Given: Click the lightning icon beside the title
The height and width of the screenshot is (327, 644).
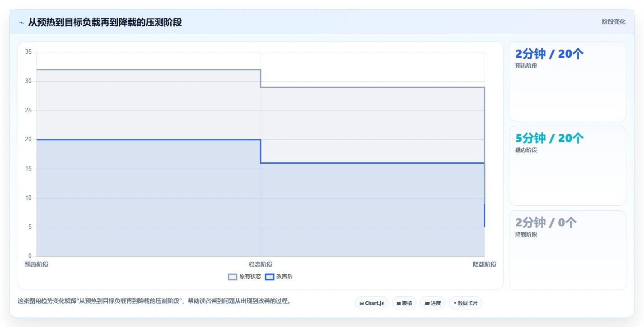Looking at the screenshot, I should coord(21,23).
